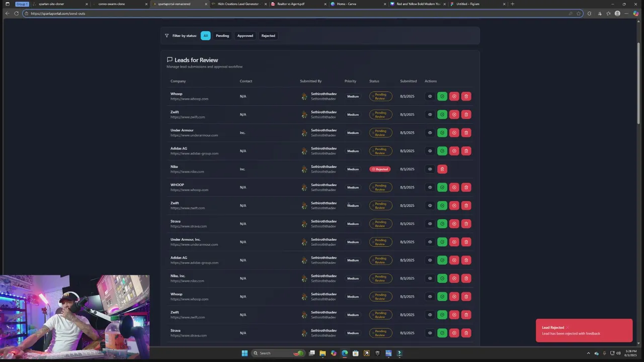Delete the Nike, Inc. lead
The image size is (644, 362).
click(466, 278)
